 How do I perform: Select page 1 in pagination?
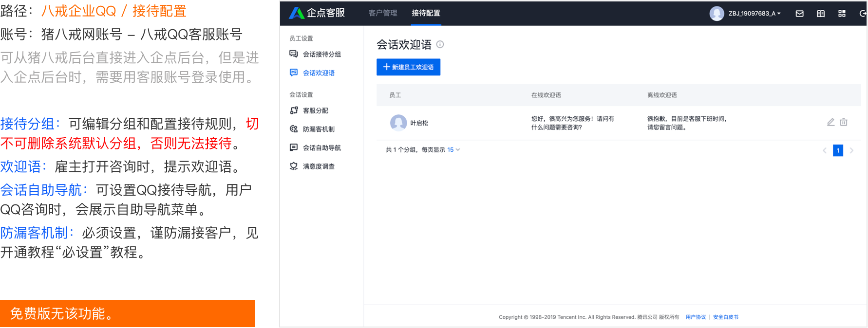coord(838,150)
